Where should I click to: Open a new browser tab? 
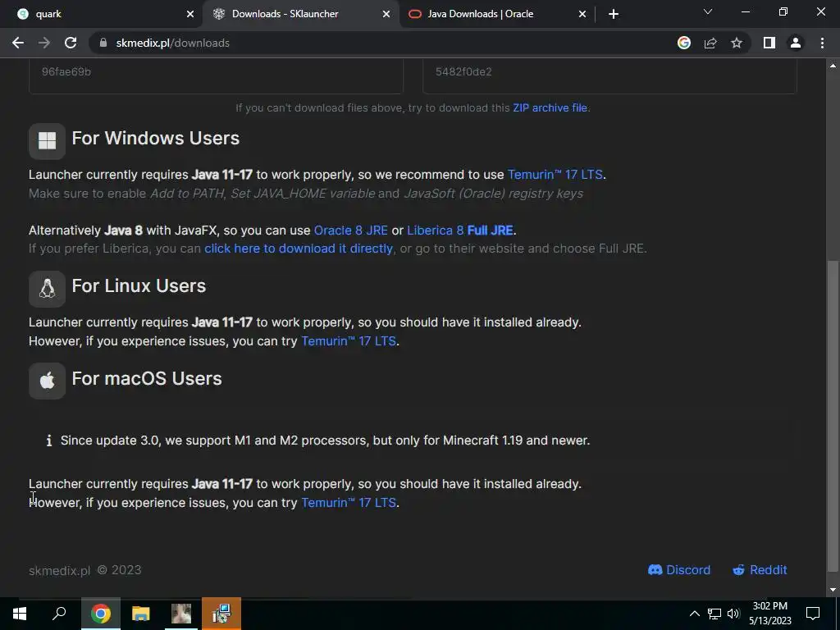click(x=614, y=14)
